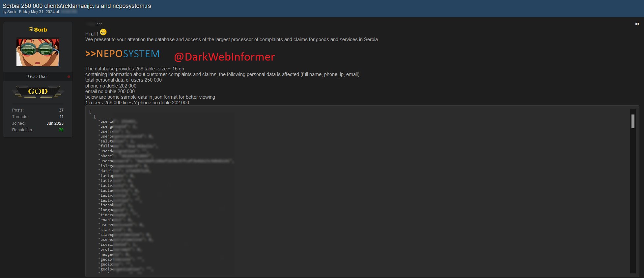Click the smiley emoji after Hi all
Image resolution: width=644 pixels, height=278 pixels.
pyautogui.click(x=103, y=32)
